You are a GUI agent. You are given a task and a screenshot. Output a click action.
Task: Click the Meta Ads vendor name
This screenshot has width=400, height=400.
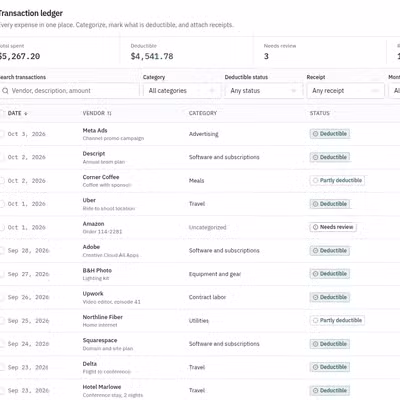click(x=95, y=130)
